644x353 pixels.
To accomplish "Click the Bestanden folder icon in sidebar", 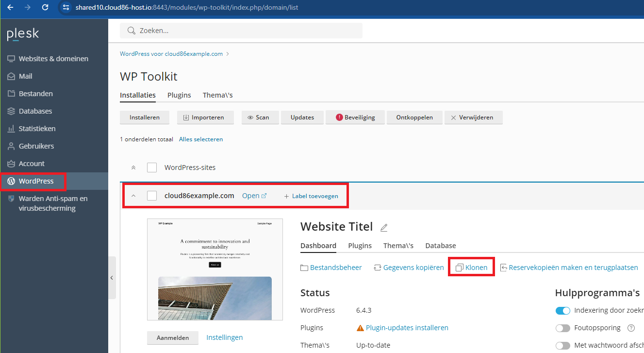I will [x=11, y=94].
